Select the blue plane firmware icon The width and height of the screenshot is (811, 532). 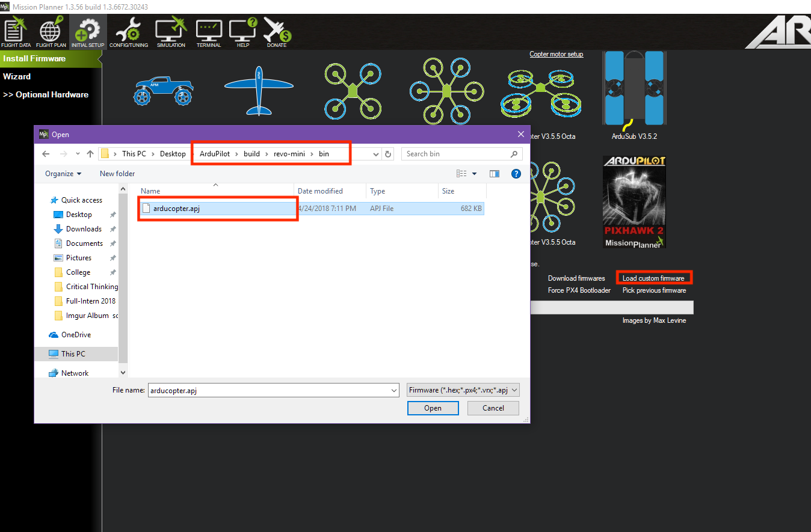tap(259, 90)
